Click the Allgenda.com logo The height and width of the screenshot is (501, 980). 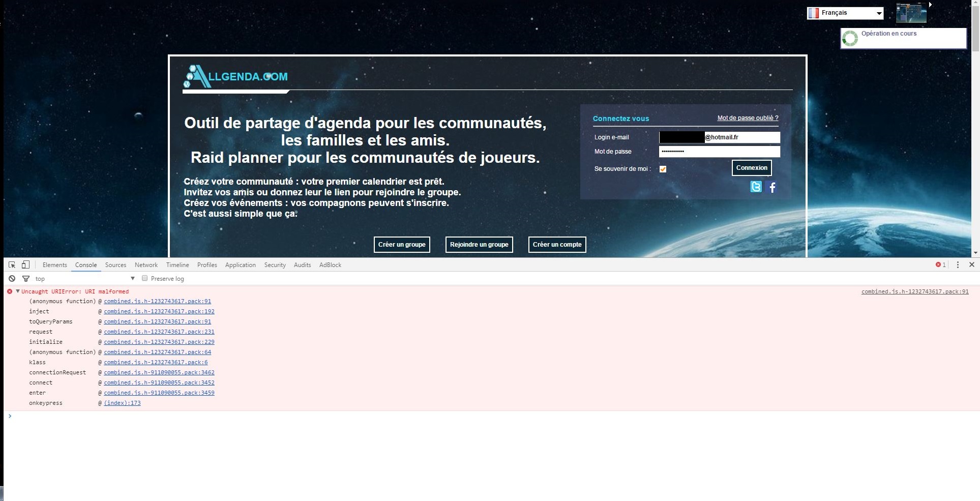pos(235,77)
